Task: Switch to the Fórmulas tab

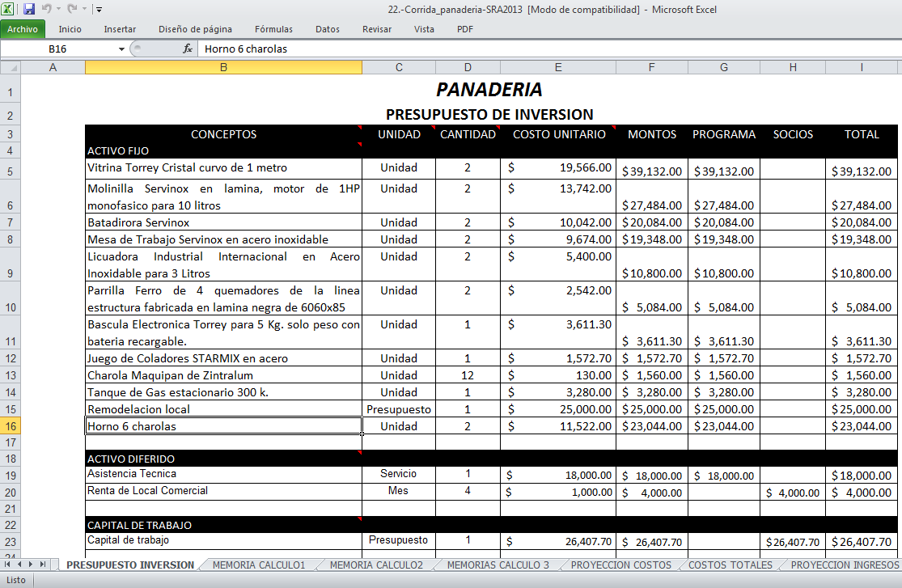Action: coord(273,29)
